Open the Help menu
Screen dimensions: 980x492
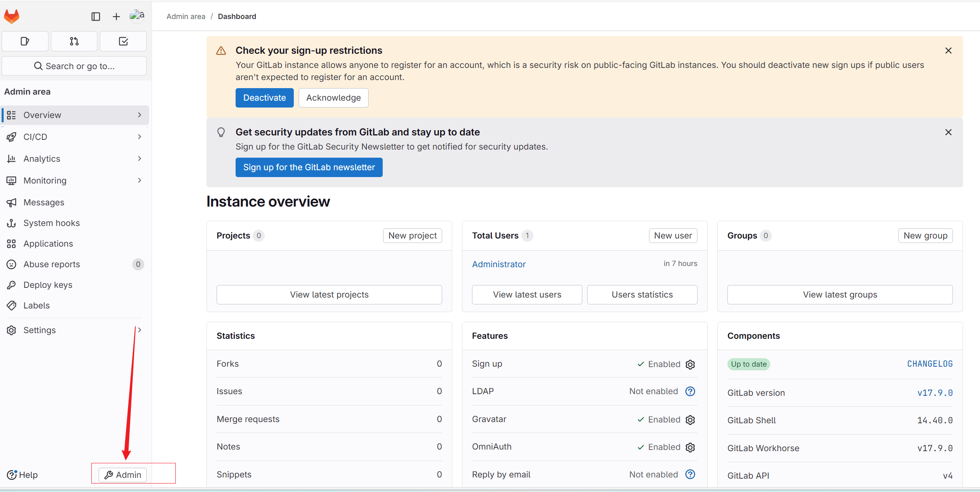pos(23,475)
